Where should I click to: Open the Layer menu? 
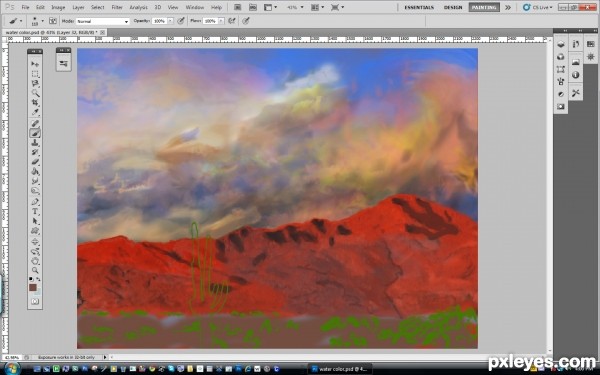pyautogui.click(x=78, y=7)
